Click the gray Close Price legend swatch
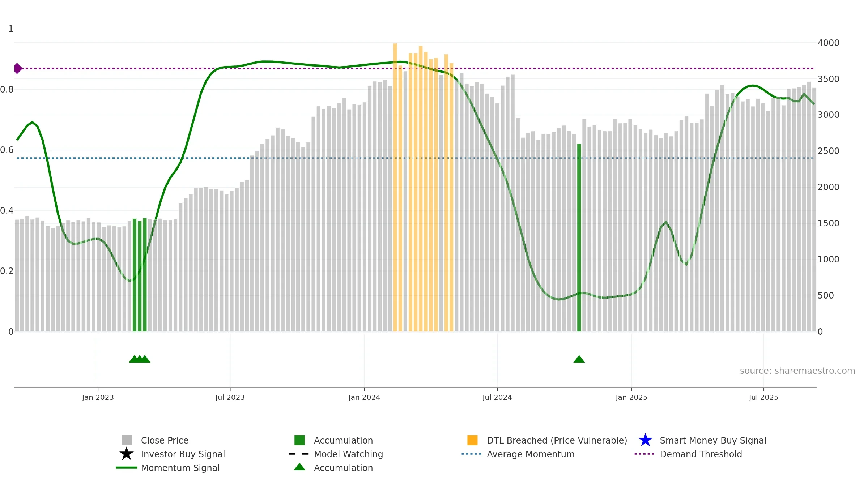The height and width of the screenshot is (488, 868). pos(127,440)
